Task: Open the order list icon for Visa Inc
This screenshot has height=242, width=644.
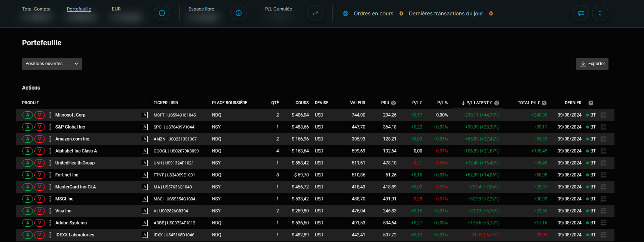Action: [603, 211]
